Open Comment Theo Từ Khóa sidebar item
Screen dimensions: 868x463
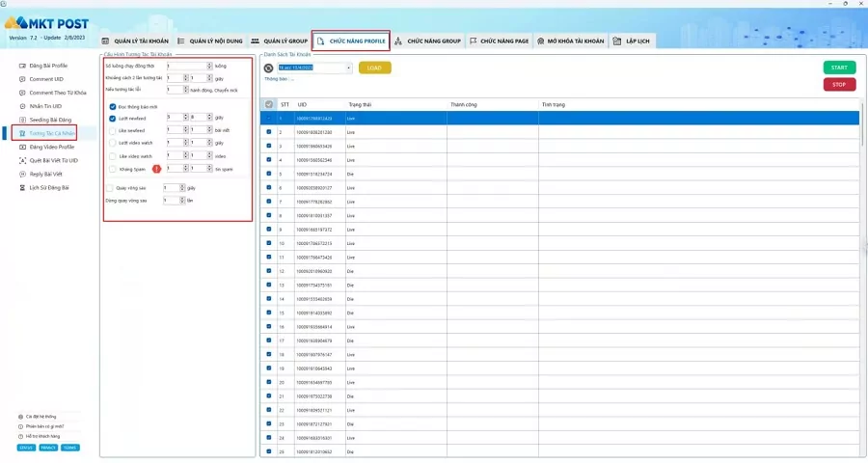click(x=53, y=93)
